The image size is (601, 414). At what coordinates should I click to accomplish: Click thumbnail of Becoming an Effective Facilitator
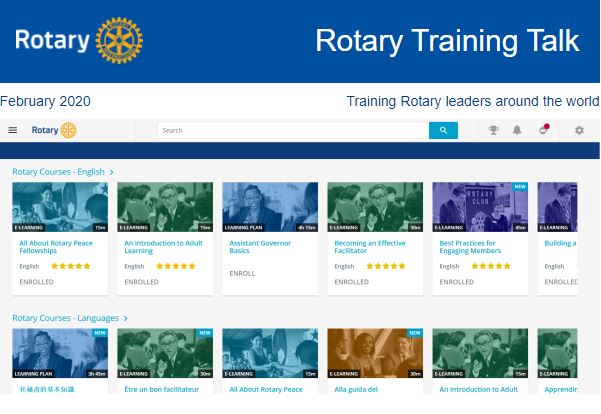click(375, 207)
